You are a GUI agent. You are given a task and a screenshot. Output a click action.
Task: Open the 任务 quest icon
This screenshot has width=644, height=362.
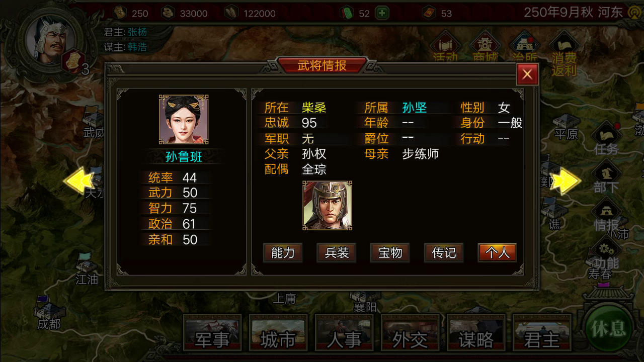[606, 138]
